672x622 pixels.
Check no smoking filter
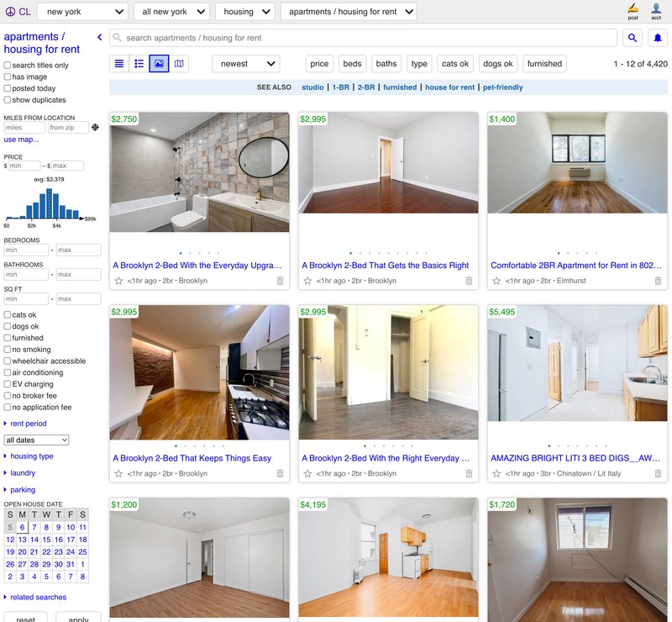(8, 350)
